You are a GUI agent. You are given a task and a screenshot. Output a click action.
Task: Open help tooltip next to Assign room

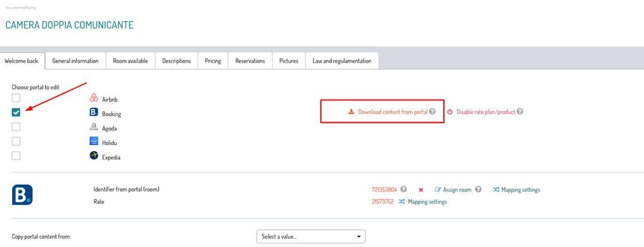pos(478,189)
